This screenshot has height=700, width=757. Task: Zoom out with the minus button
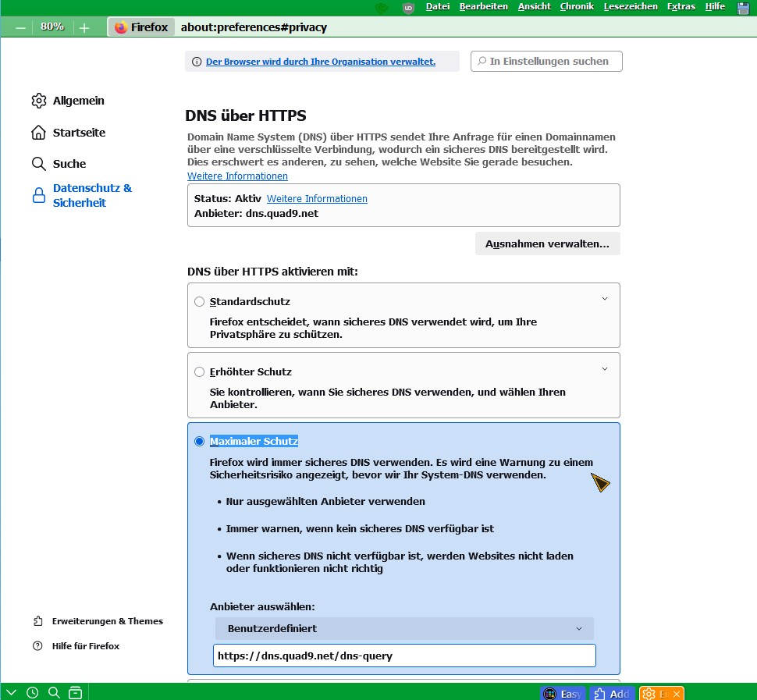pos(20,27)
